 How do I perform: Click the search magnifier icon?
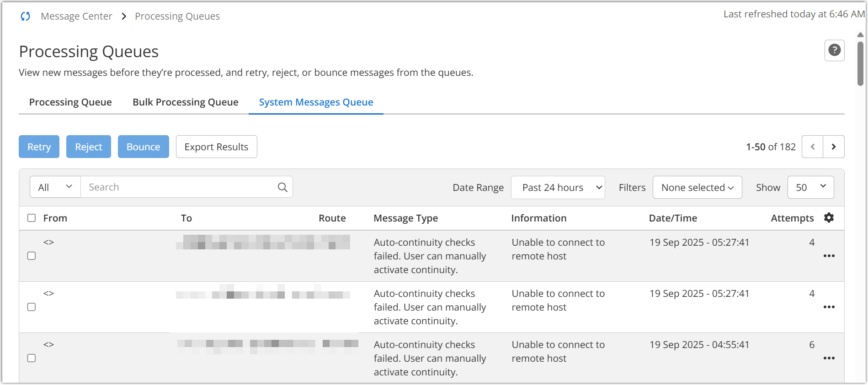pyautogui.click(x=282, y=187)
